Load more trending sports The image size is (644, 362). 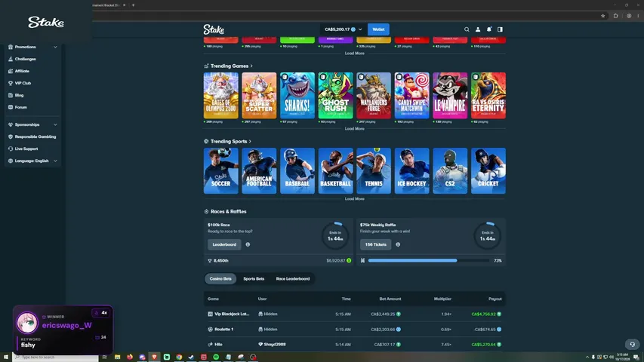354,199
